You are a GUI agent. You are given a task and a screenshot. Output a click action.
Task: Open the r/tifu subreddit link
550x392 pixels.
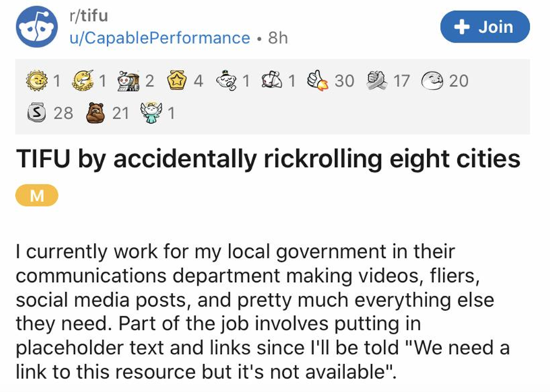point(89,14)
